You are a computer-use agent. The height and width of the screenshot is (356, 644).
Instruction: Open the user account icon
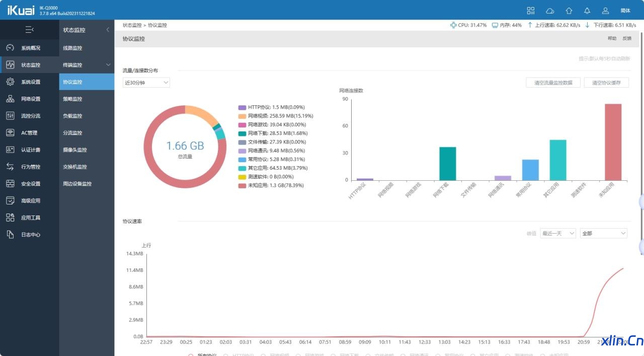[606, 11]
